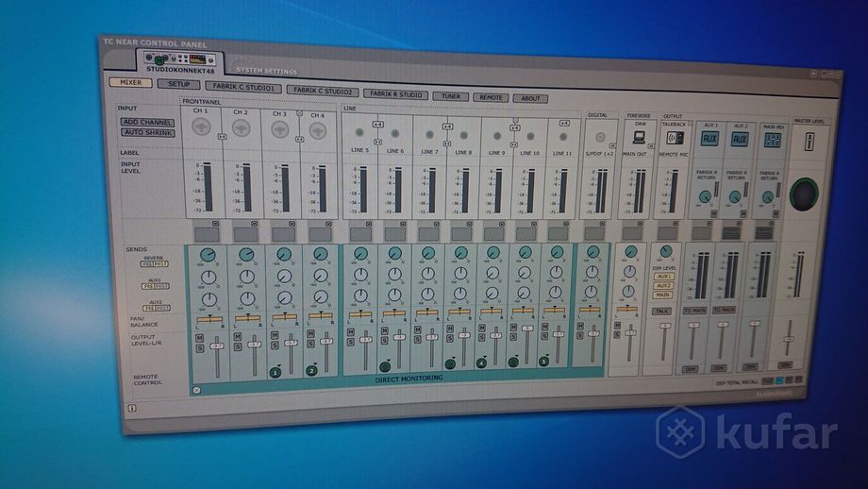Select the LINE 11 jack input icon

[x=563, y=137]
